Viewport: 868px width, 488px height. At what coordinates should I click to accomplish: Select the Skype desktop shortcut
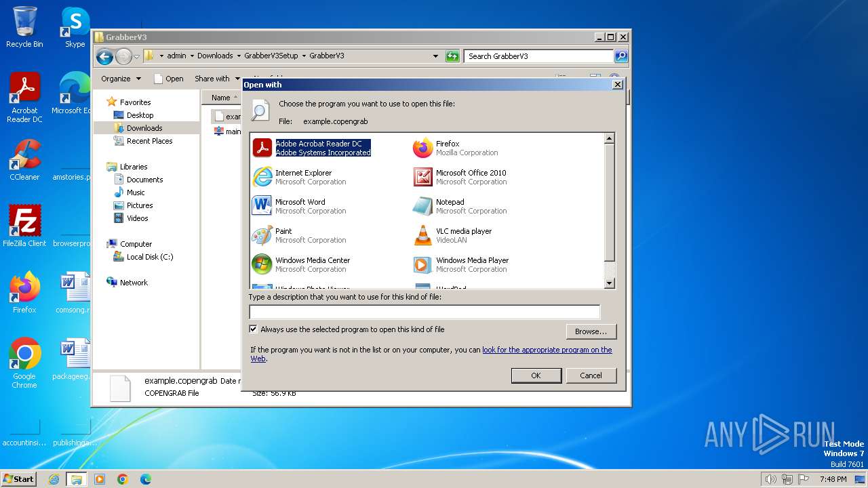[75, 27]
